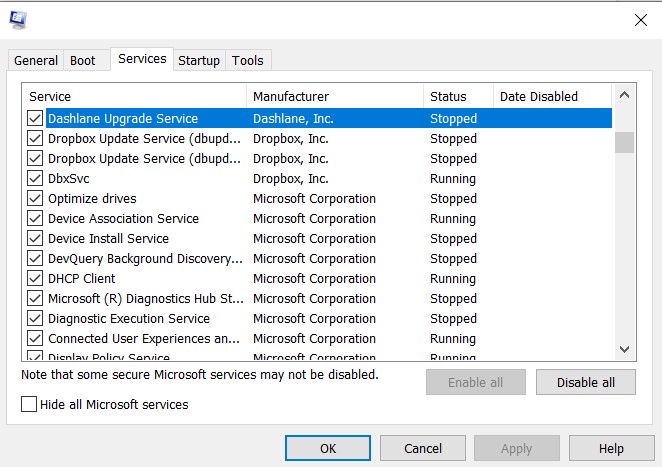Toggle DevQuery Background Discovery checkbox

click(35, 258)
